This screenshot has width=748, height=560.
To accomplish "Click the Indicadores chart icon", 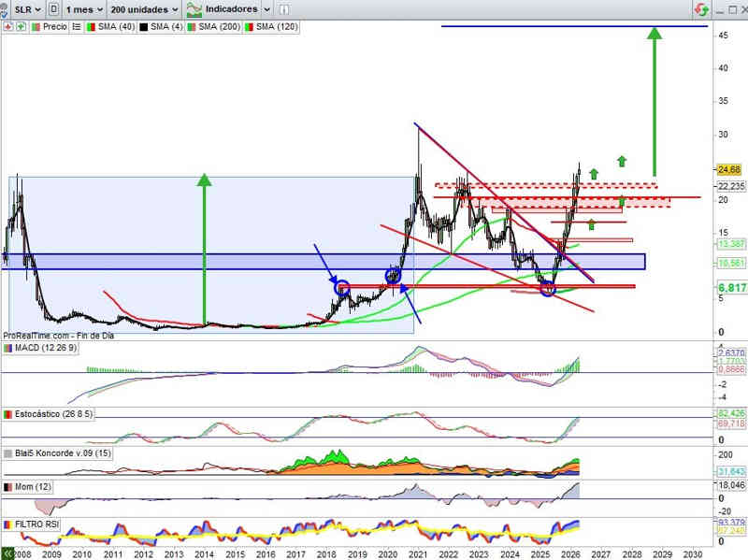I will (x=194, y=8).
